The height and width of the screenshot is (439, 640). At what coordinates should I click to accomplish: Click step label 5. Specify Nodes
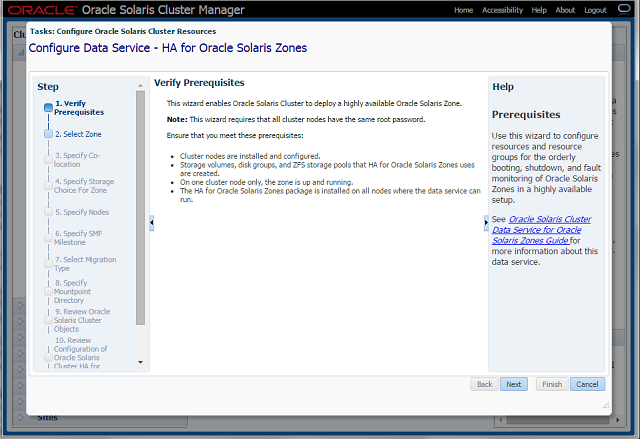(82, 212)
